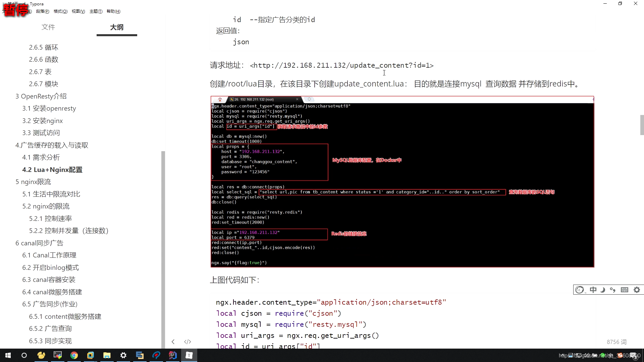Go to 6.3 canal容器安装 heading
Viewport: 644px width, 362px height.
(49, 280)
